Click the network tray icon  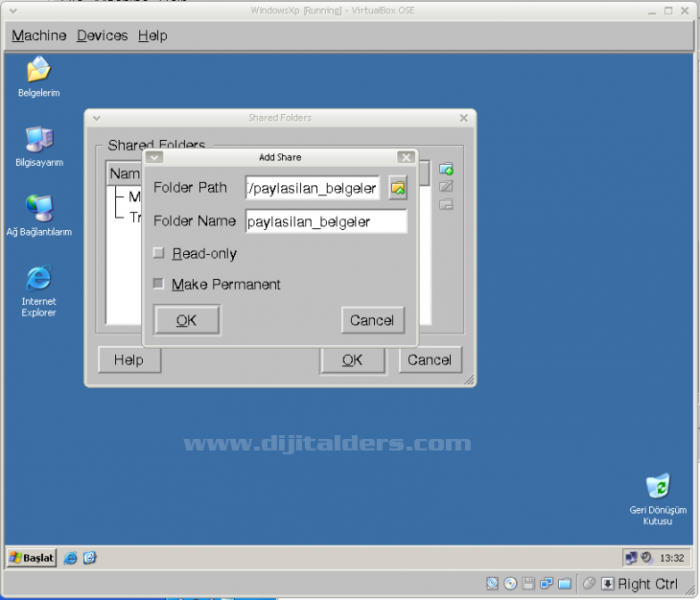pos(631,558)
